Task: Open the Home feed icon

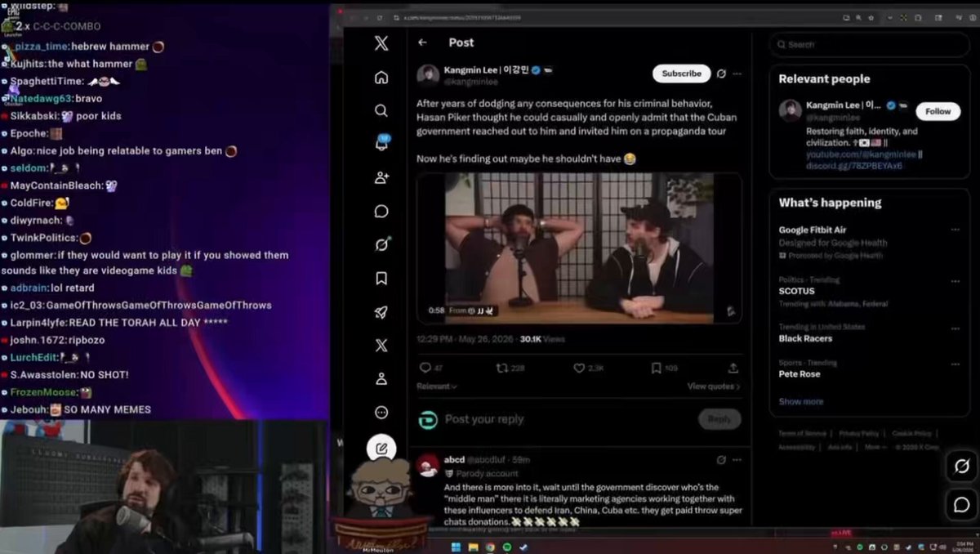Action: pos(381,78)
